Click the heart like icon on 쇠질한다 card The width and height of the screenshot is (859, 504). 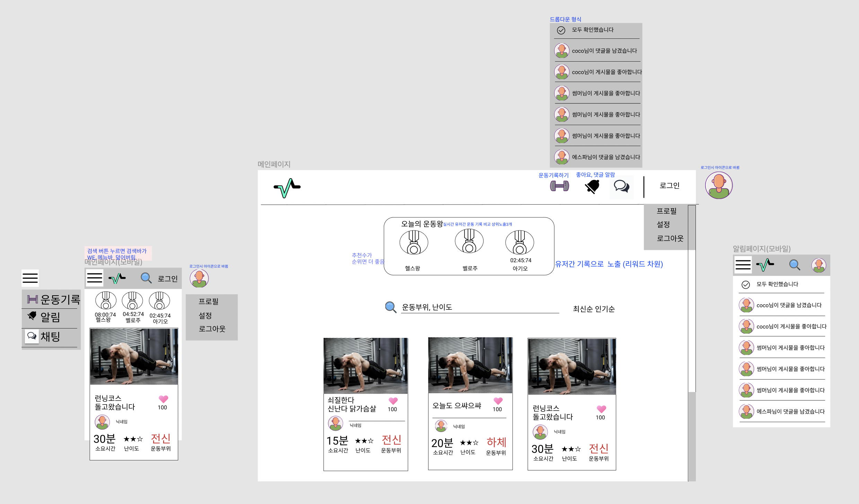[393, 401]
